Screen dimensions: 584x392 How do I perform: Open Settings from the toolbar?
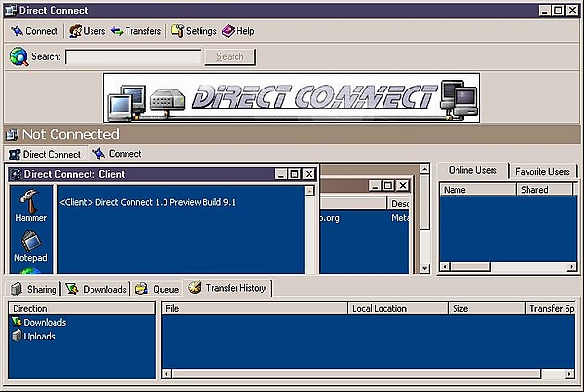click(x=194, y=31)
